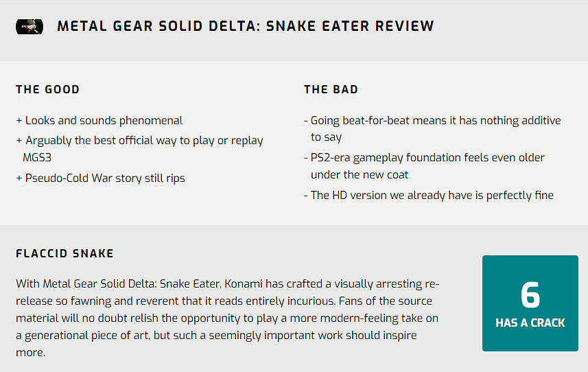Viewport: 588px width, 372px height.
Task: Click the "PS2-era gameplay foundation" criticism
Action: 427,158
